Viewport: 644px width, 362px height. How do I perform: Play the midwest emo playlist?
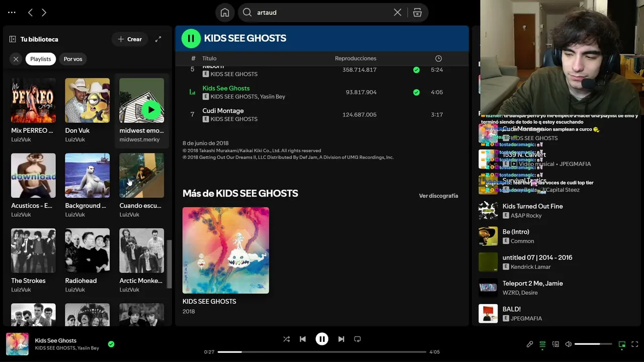pos(151,110)
